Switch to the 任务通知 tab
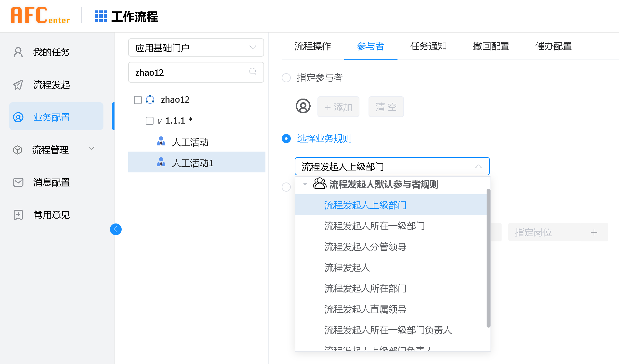This screenshot has height=364, width=619. 428,46
